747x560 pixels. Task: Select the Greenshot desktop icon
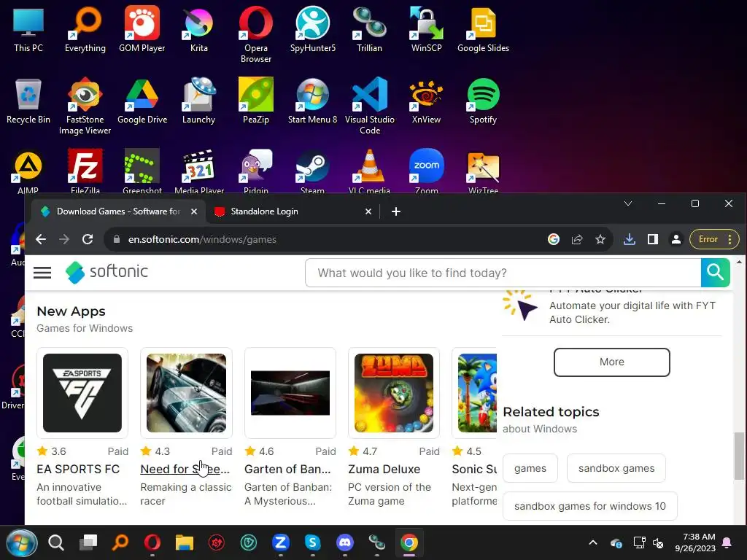click(x=142, y=171)
